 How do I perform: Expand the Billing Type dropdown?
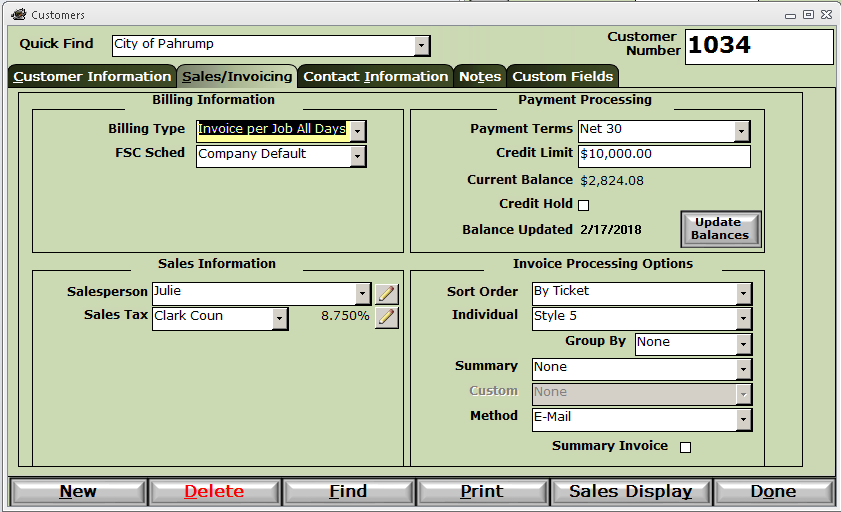point(358,131)
